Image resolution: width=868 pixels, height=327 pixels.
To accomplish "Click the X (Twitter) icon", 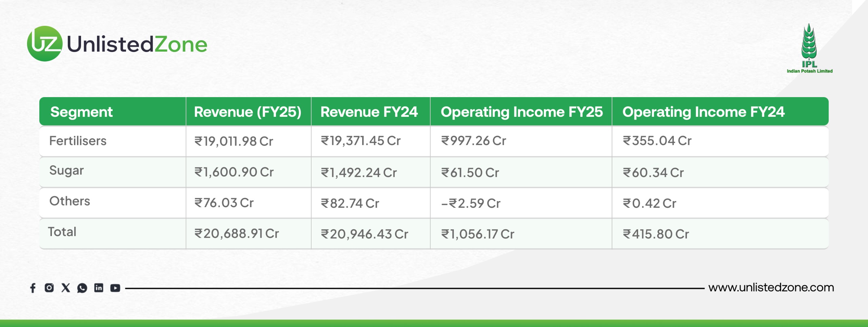I will tap(65, 288).
